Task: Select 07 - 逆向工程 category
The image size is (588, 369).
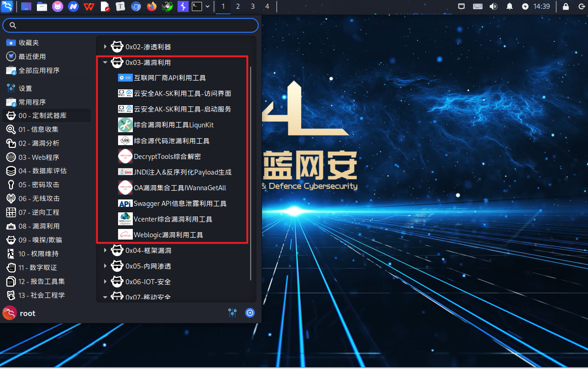Action: click(47, 212)
